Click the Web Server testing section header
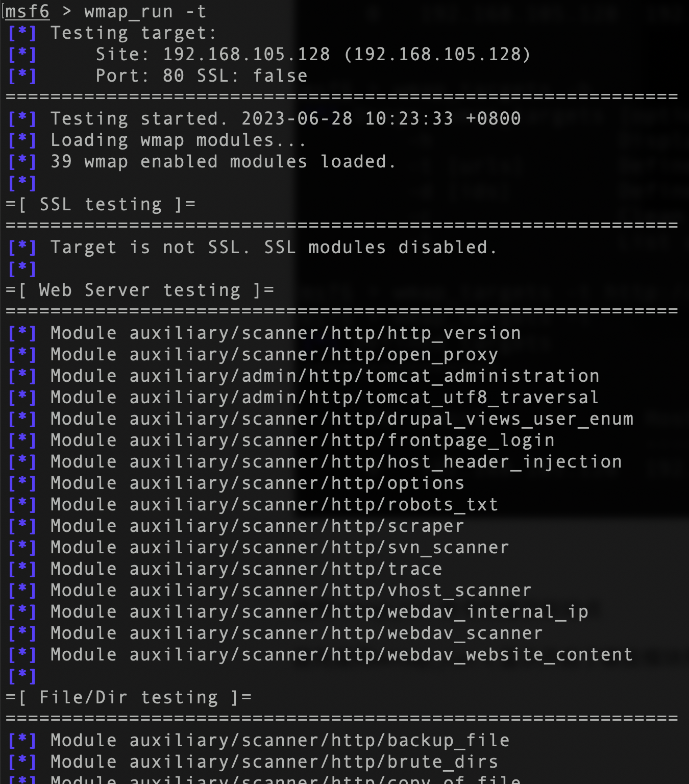 [x=140, y=290]
